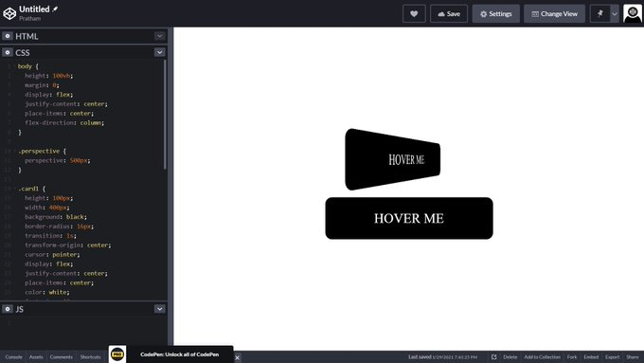Click the tilted HOVER ME card
644x363 pixels.
(x=393, y=159)
